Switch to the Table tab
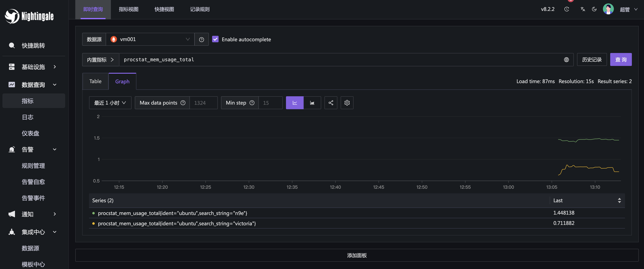The width and height of the screenshot is (644, 269). (95, 81)
